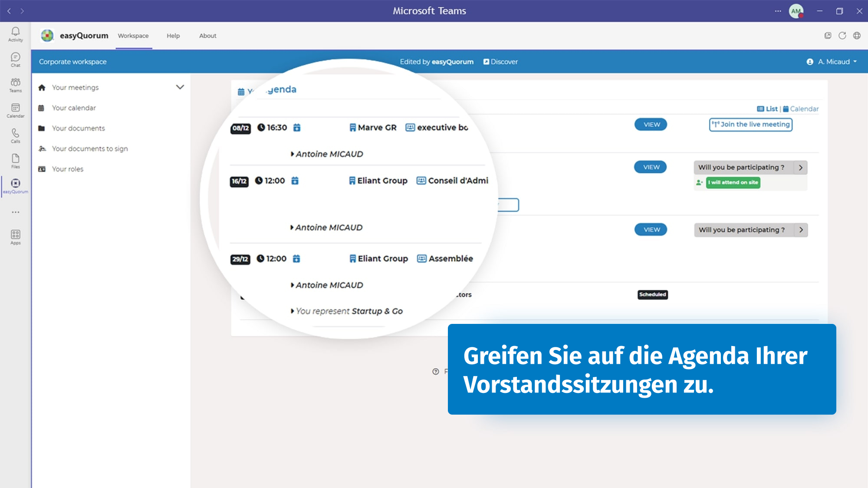The width and height of the screenshot is (868, 488).
Task: Open Chat in Teams sidebar
Action: pyautogui.click(x=15, y=59)
